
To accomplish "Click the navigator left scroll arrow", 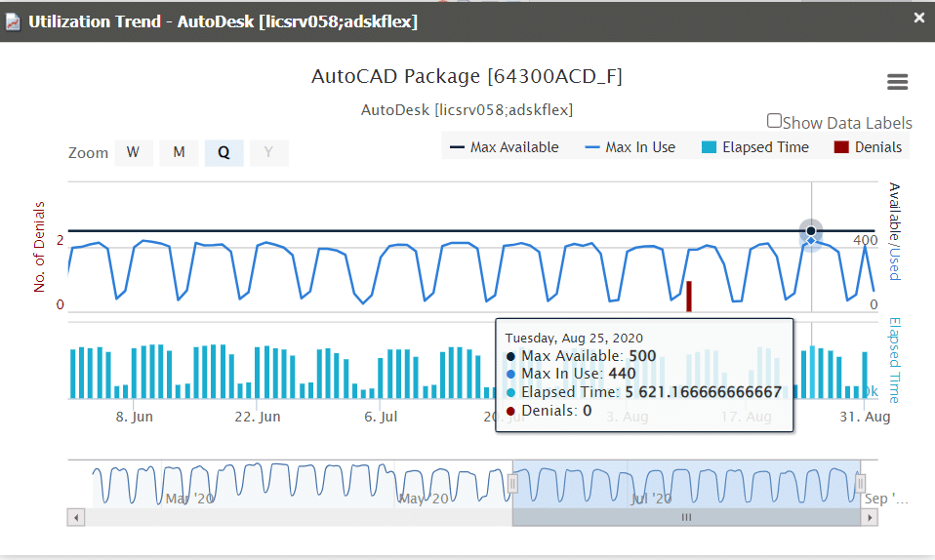I will (x=76, y=517).
